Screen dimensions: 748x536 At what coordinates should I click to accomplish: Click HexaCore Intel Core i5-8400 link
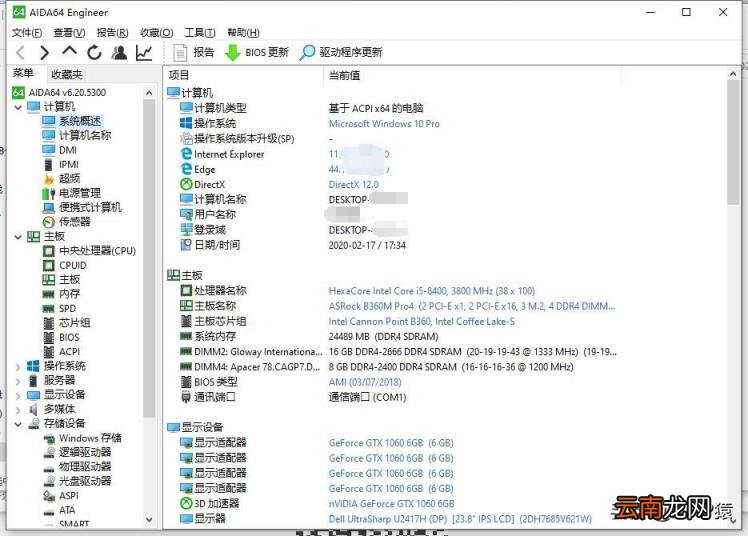pos(432,291)
